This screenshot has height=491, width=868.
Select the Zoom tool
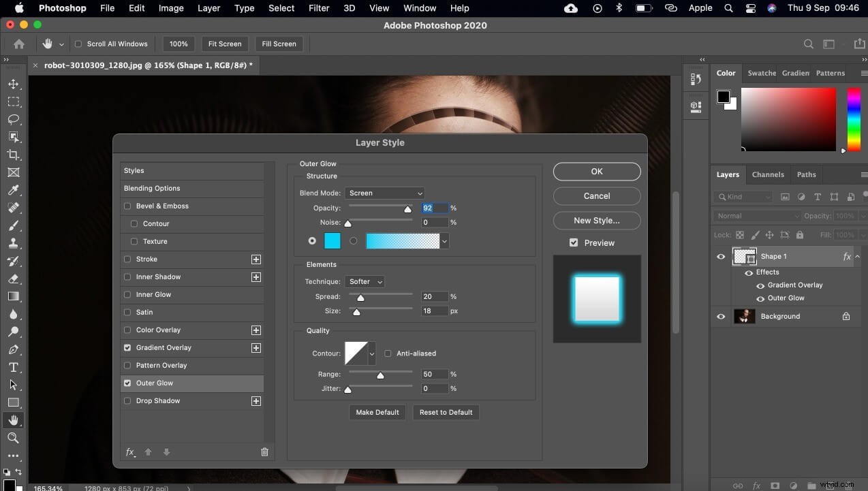[14, 438]
